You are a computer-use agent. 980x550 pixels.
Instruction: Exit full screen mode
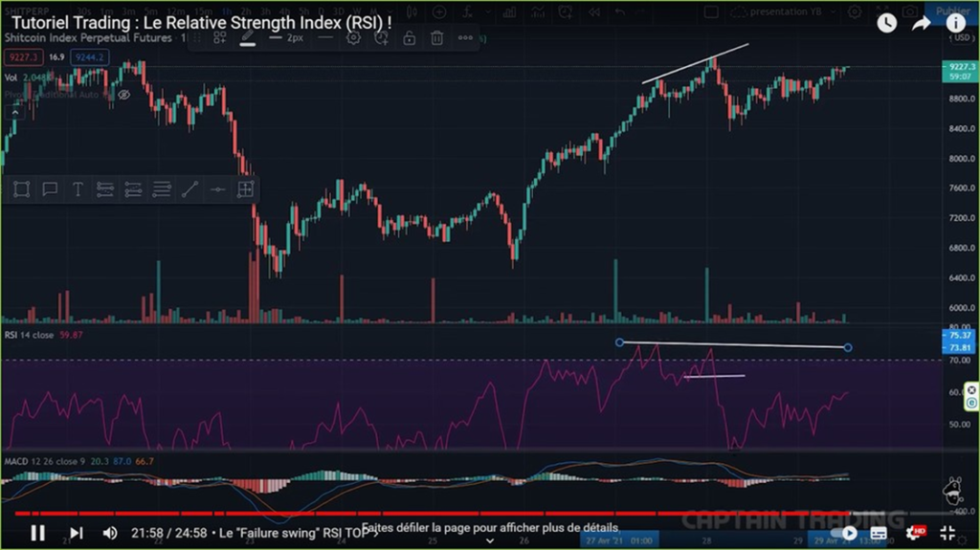coord(947,533)
